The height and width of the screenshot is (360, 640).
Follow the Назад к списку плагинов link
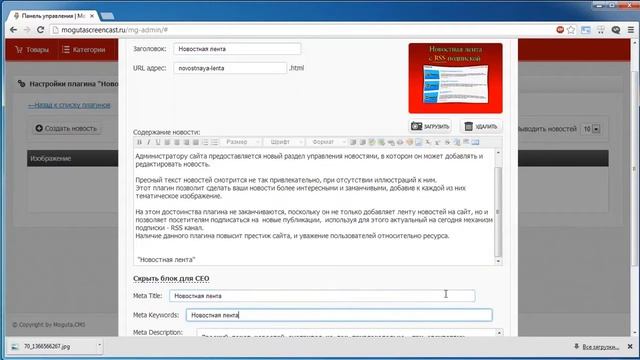(x=69, y=105)
